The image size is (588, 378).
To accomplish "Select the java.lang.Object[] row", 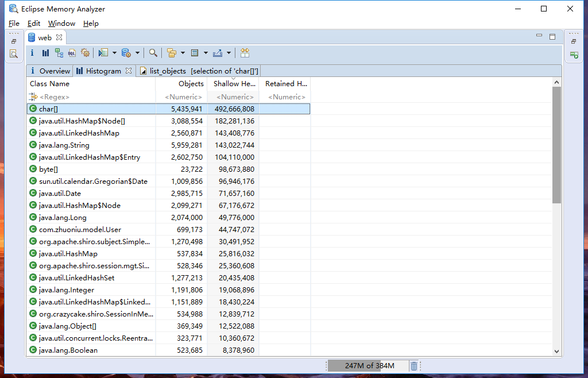I will [x=168, y=326].
